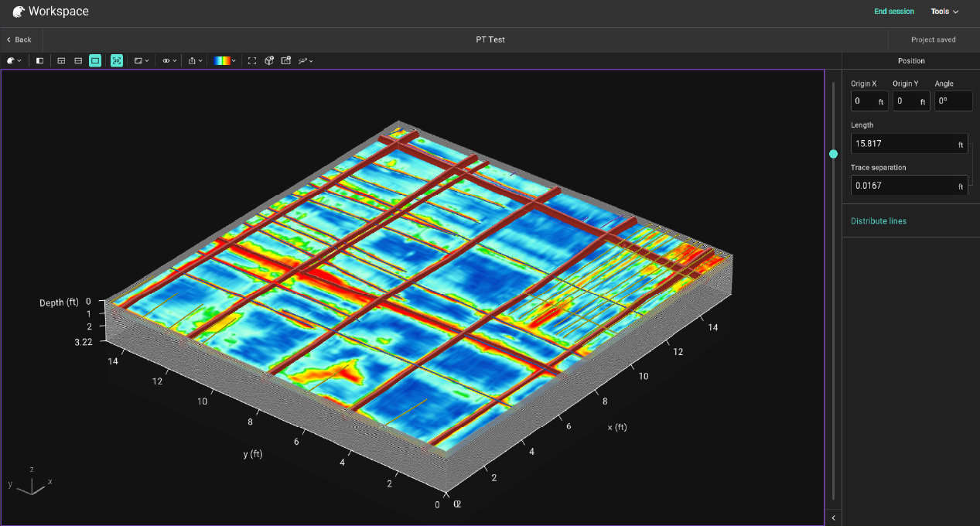Open the 3D model export icon with badge

pos(268,60)
